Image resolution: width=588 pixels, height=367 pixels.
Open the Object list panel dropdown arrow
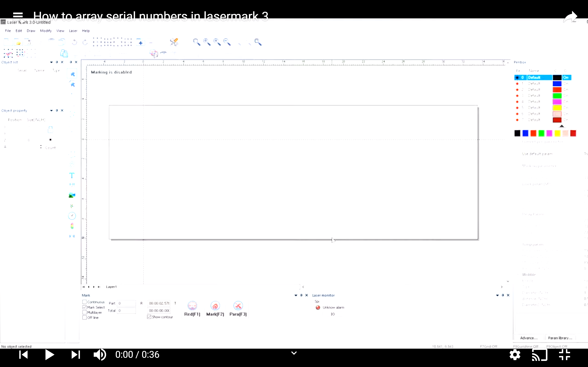pos(51,62)
